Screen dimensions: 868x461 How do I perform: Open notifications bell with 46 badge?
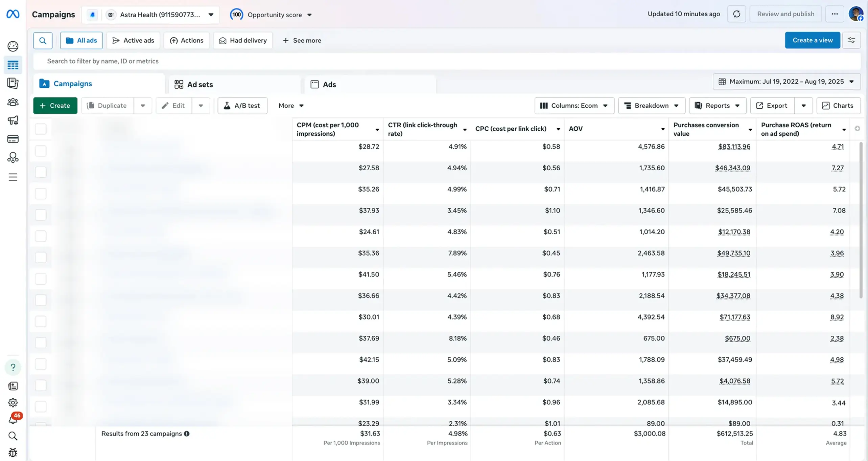[x=13, y=420]
